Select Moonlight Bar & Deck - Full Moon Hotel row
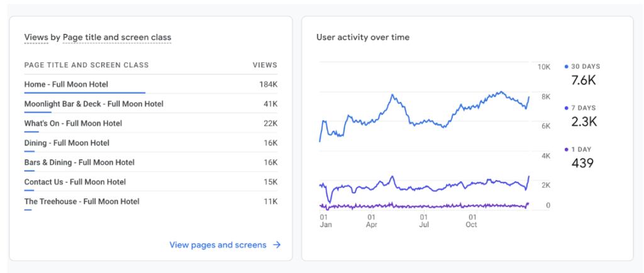 94,104
